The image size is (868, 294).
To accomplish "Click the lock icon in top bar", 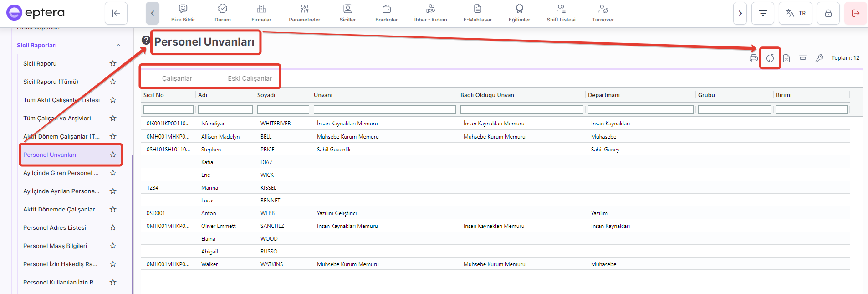I will (x=828, y=13).
